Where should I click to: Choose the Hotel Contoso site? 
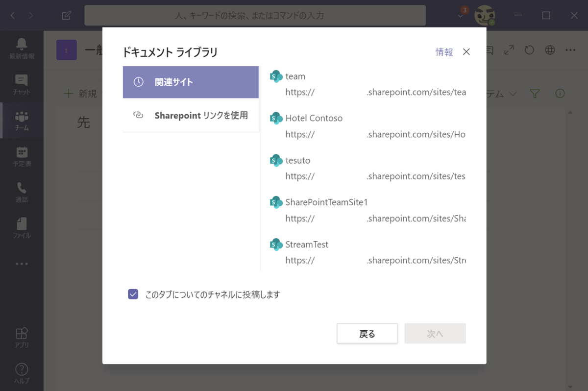click(x=367, y=126)
